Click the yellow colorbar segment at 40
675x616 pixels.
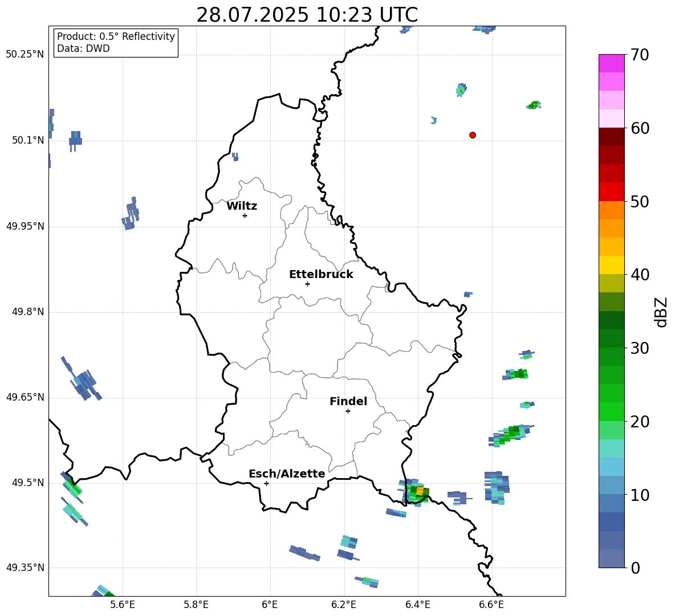[x=611, y=265]
